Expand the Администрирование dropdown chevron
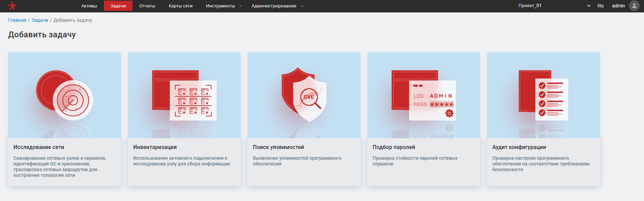644x201 pixels. point(302,6)
